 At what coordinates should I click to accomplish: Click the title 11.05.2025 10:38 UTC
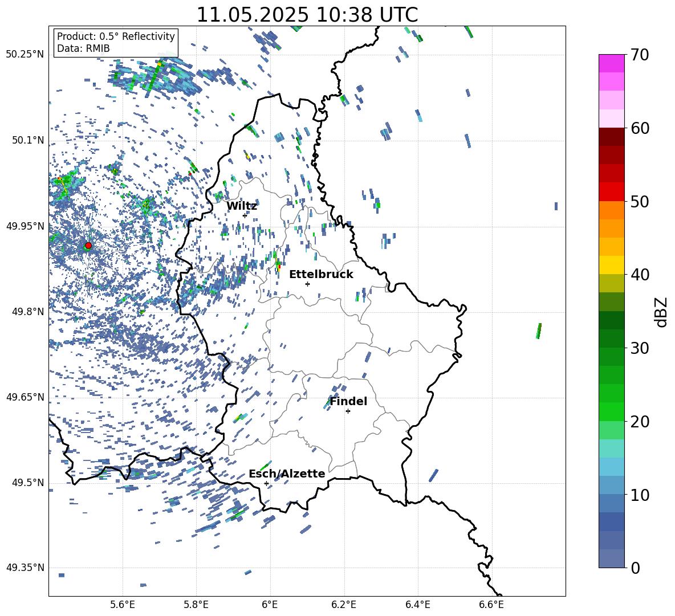click(307, 15)
